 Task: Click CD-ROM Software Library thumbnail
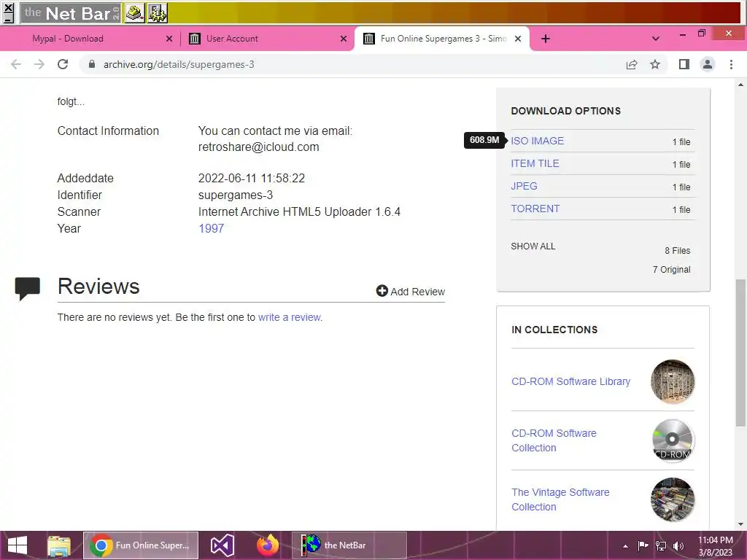click(x=672, y=381)
